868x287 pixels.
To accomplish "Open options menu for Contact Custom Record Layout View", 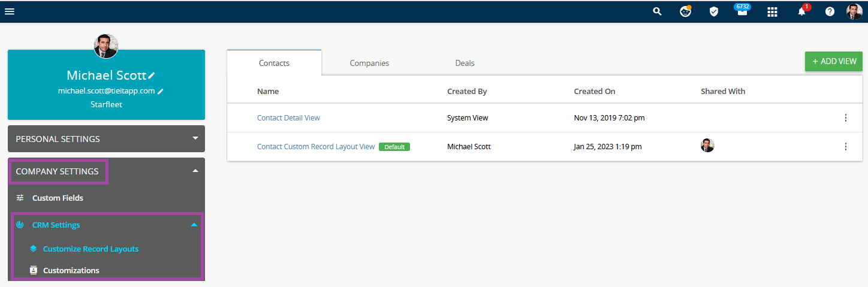I will click(x=846, y=147).
